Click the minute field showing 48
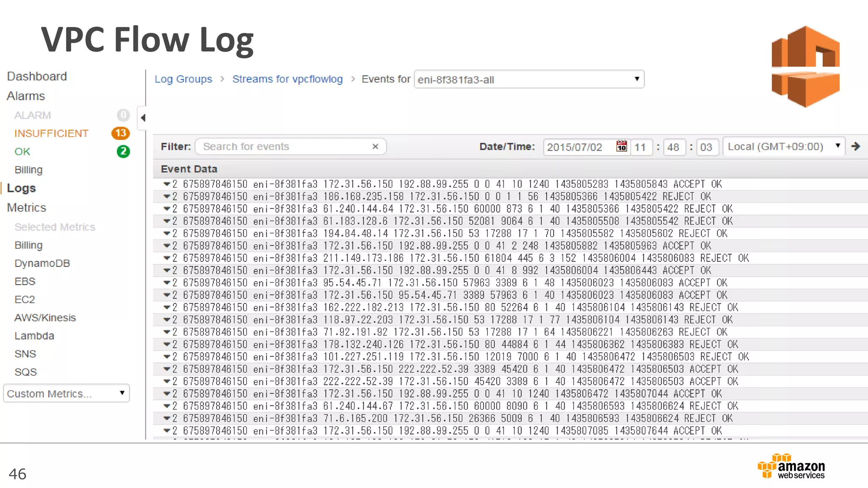The image size is (868, 488). pos(674,147)
